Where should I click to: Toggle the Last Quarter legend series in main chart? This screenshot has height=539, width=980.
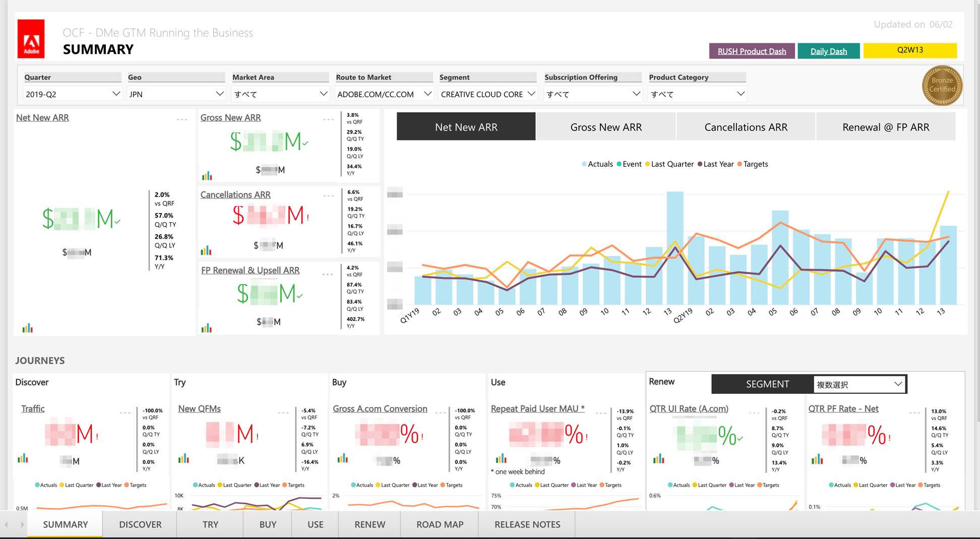(668, 164)
